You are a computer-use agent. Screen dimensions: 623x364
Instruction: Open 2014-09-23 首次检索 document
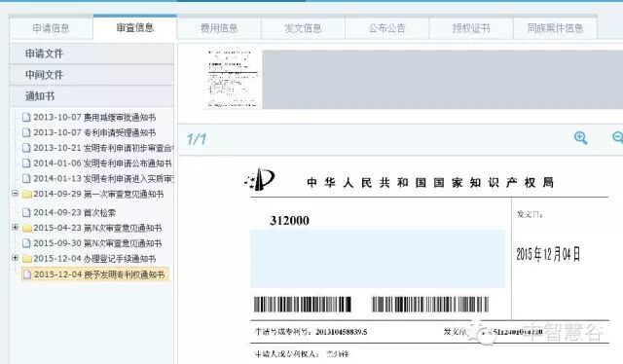click(x=74, y=212)
